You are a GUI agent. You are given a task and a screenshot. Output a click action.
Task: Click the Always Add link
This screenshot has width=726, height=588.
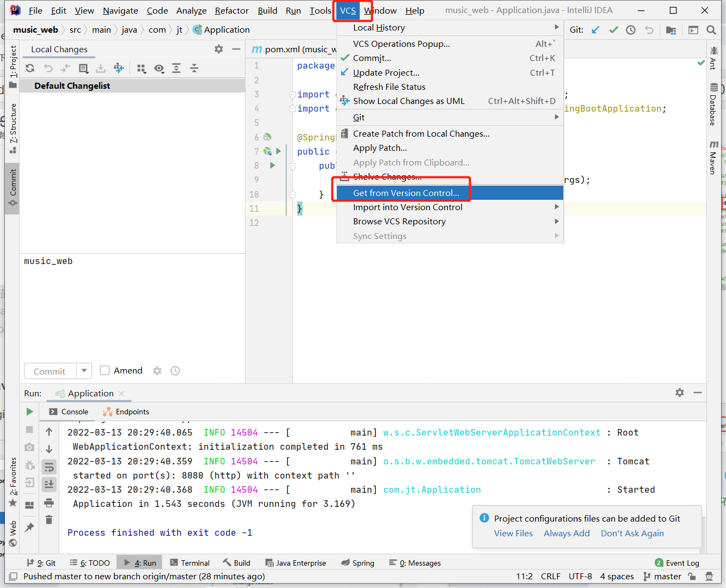pos(567,534)
